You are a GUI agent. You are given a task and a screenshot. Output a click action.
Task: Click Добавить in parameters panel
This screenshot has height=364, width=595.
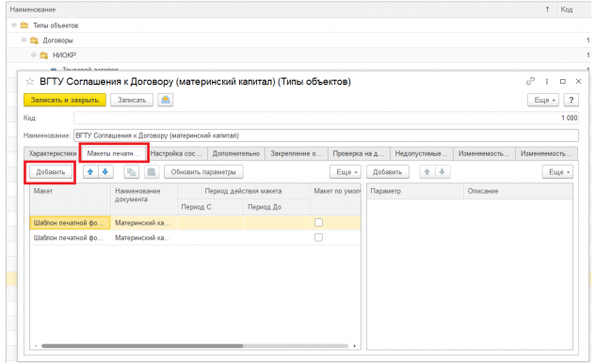coord(388,172)
